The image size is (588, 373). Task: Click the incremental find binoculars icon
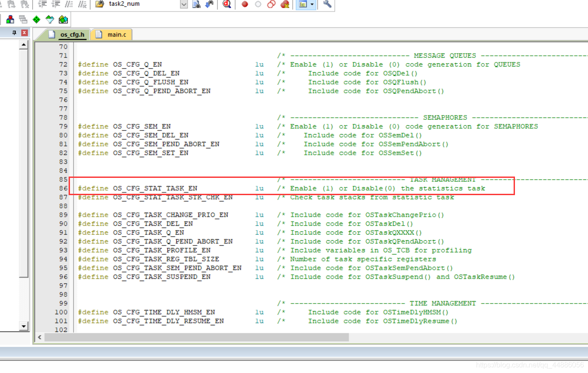pyautogui.click(x=209, y=4)
